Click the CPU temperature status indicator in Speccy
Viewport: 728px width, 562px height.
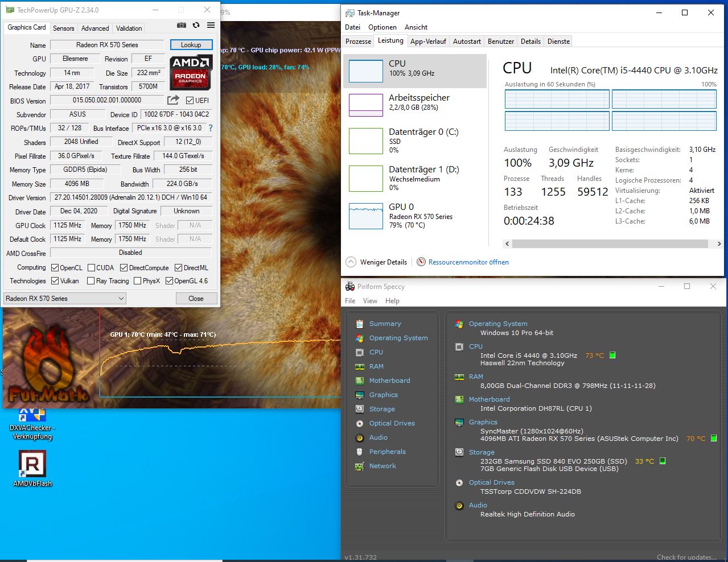[612, 355]
